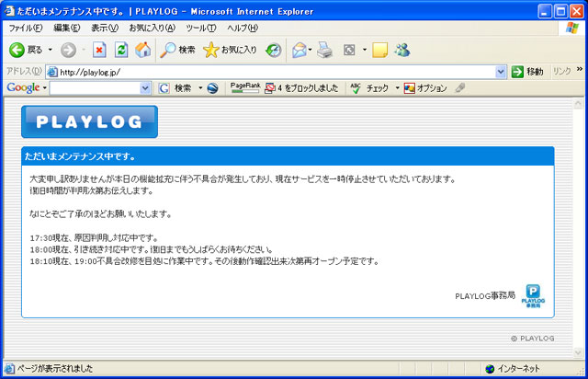Viewport: 588px width, 379px height.
Task: Open the History clock icon
Action: (x=274, y=50)
